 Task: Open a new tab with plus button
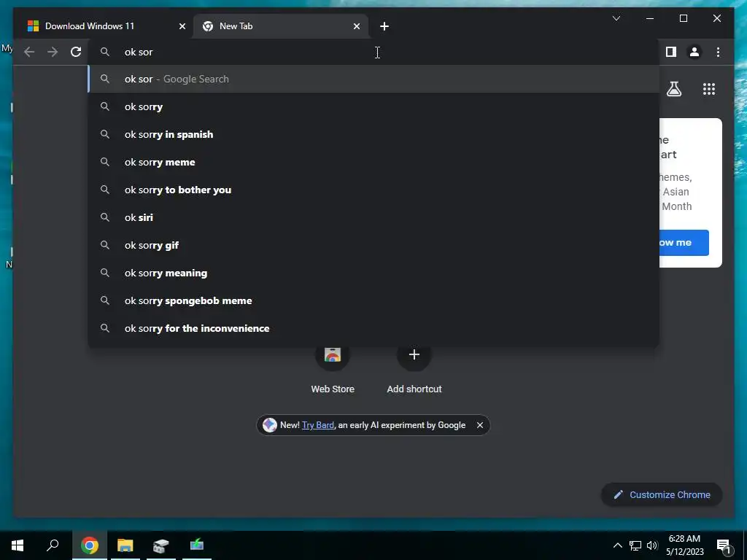click(x=384, y=26)
